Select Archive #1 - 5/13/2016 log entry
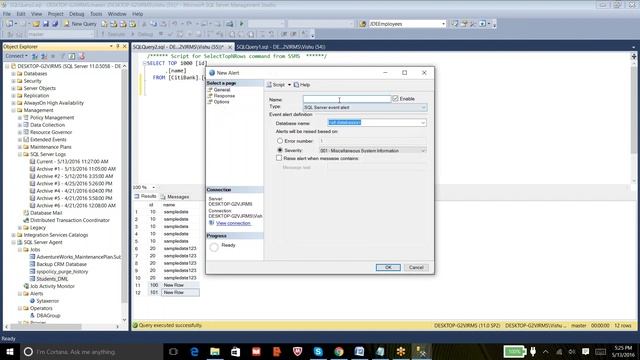This screenshot has width=640, height=360. pos(76,169)
